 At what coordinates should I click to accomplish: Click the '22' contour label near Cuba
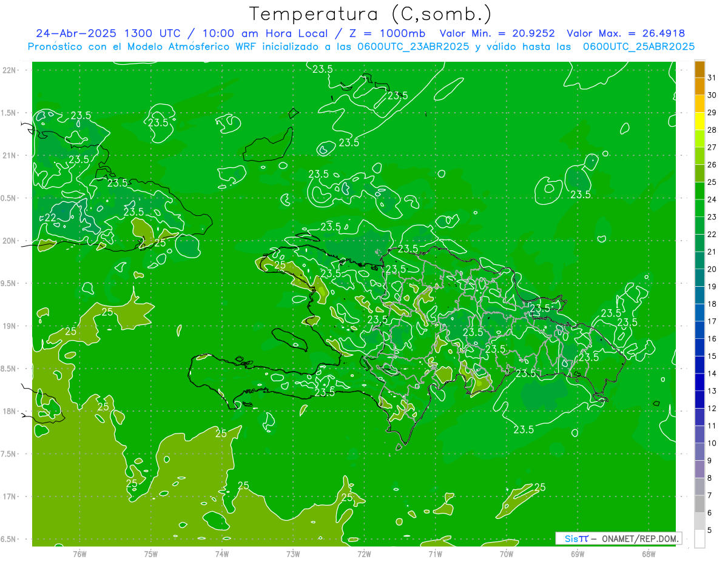pyautogui.click(x=51, y=218)
